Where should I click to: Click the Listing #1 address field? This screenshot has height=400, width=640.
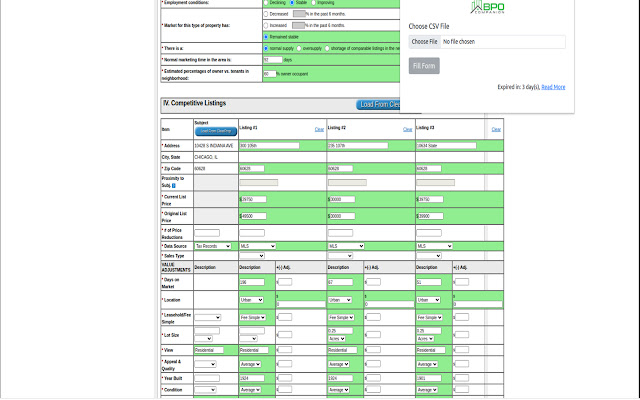[269, 145]
